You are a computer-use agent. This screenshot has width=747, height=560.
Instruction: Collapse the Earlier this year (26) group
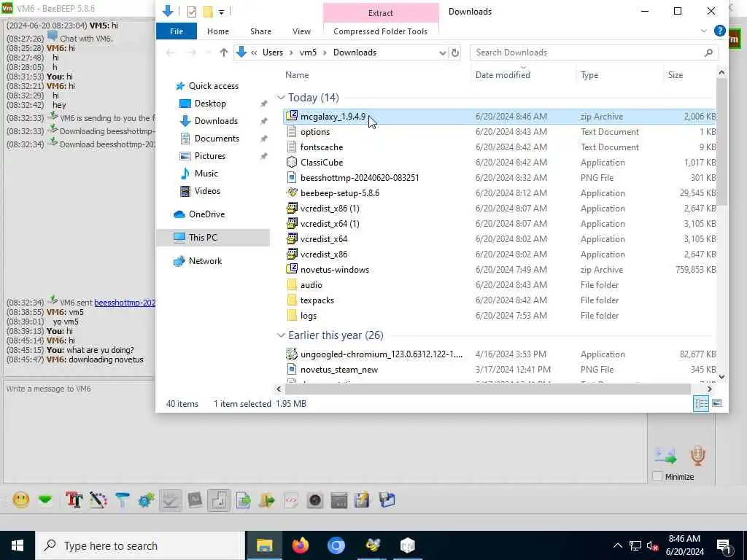(281, 335)
